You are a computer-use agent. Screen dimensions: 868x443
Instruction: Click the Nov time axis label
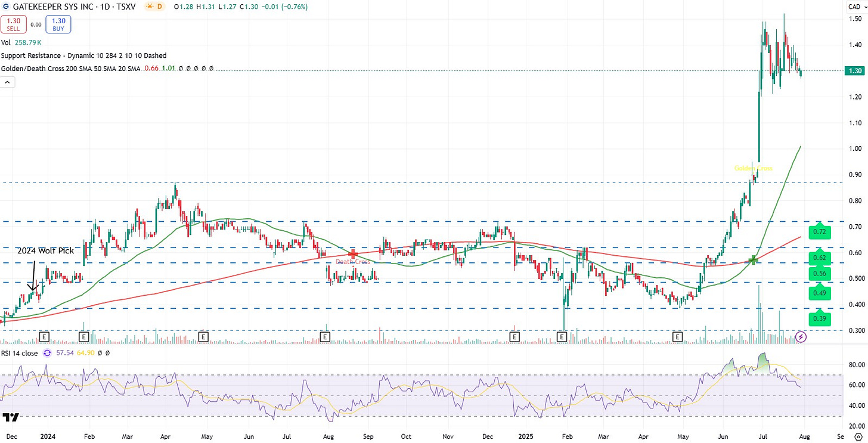coord(447,436)
